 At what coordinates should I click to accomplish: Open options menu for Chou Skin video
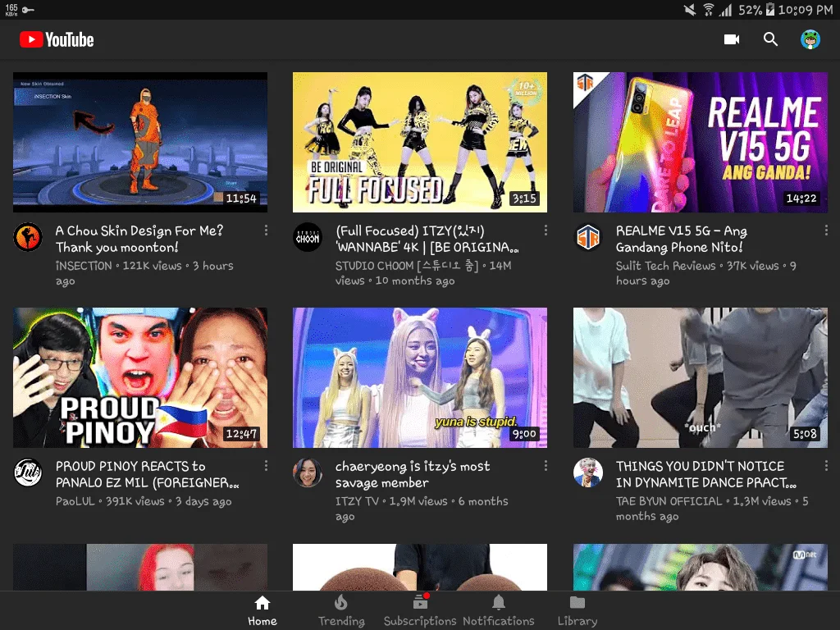tap(266, 231)
